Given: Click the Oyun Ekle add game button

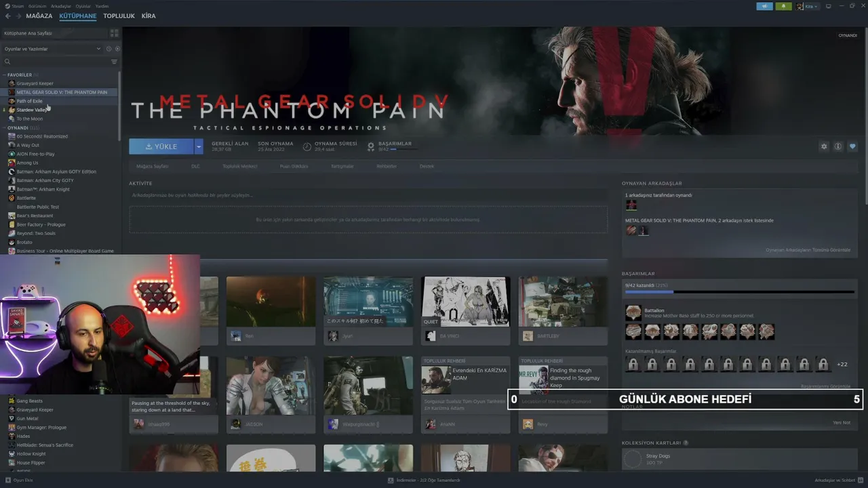Looking at the screenshot, I should [19, 480].
